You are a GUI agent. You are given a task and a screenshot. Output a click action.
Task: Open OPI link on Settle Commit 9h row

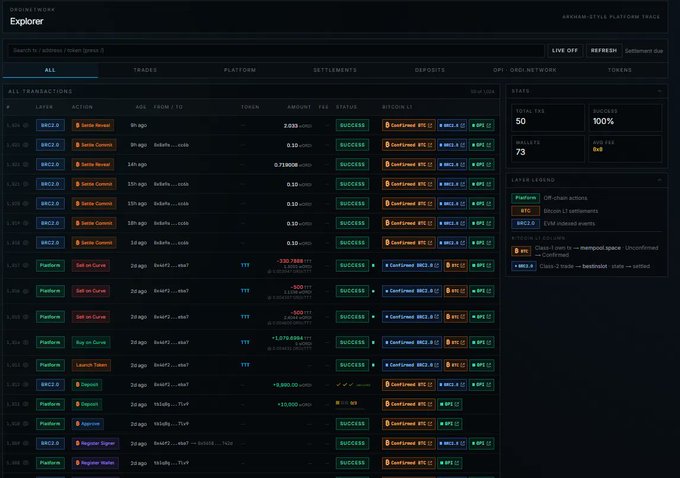(x=481, y=145)
